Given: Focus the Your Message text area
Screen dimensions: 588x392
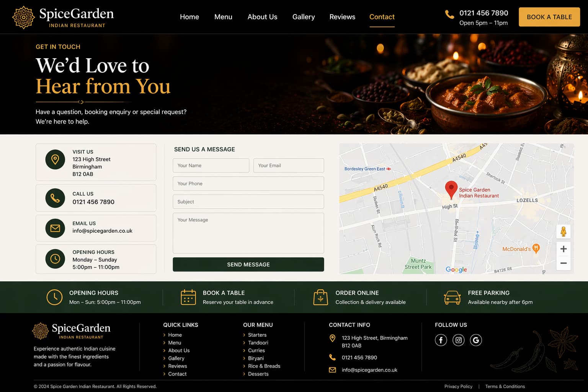Looking at the screenshot, I should click(248, 233).
